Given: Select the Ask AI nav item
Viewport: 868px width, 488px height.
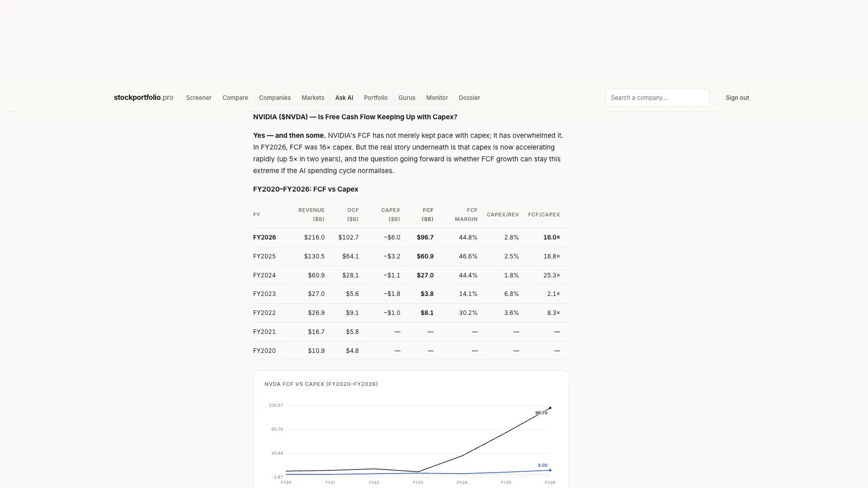Looking at the screenshot, I should coord(344,98).
